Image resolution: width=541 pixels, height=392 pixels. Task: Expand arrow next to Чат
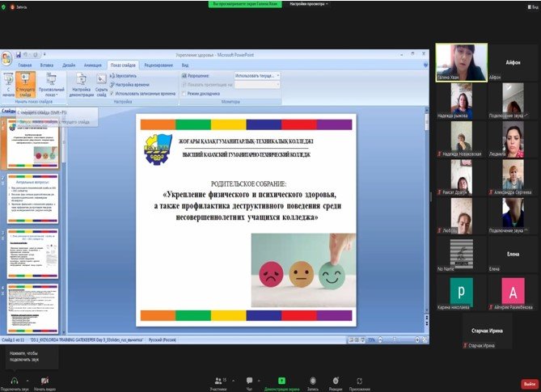pos(259,381)
